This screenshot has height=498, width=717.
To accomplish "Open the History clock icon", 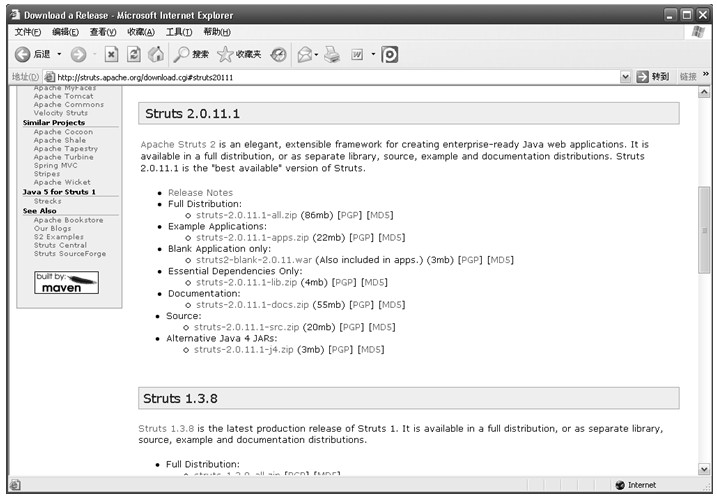I will pyautogui.click(x=278, y=55).
